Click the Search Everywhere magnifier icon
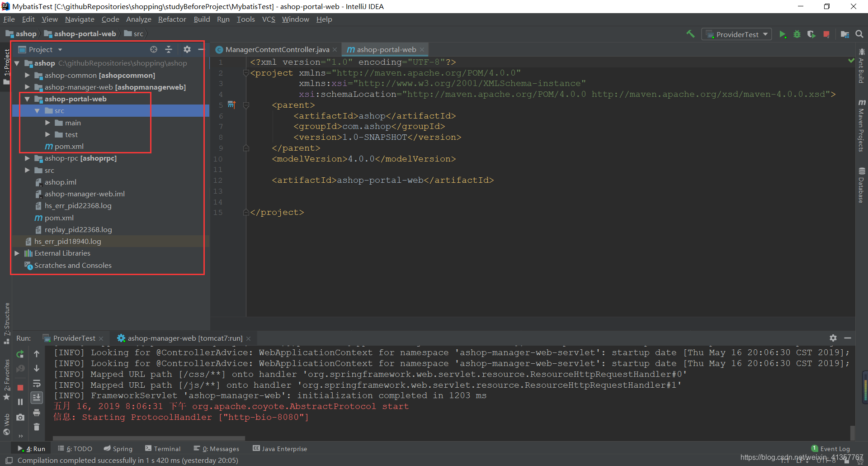Viewport: 868px width, 466px height. pos(859,34)
